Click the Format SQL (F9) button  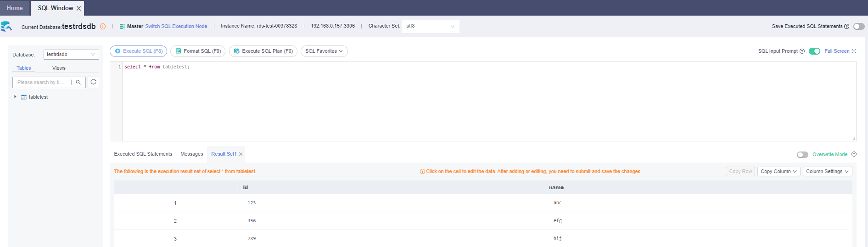(198, 51)
